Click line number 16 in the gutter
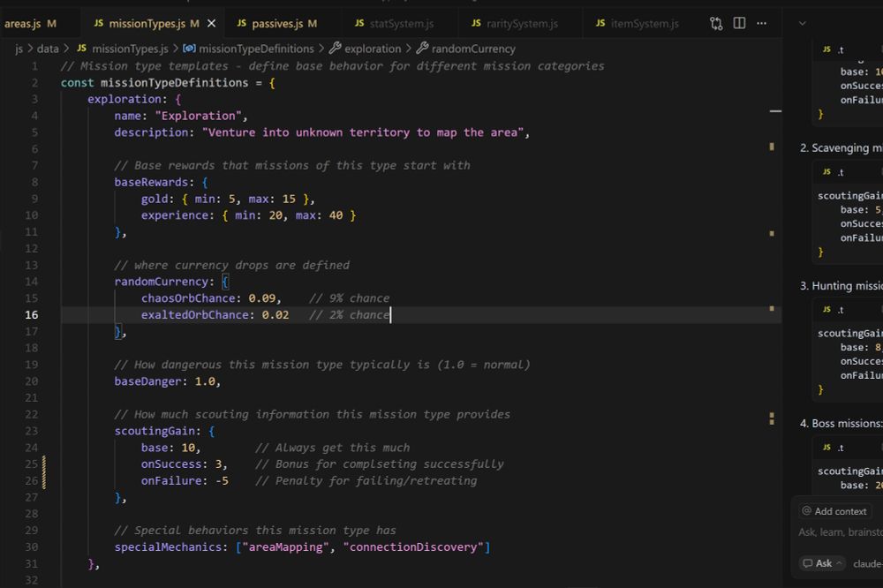This screenshot has height=588, width=883. 32,315
